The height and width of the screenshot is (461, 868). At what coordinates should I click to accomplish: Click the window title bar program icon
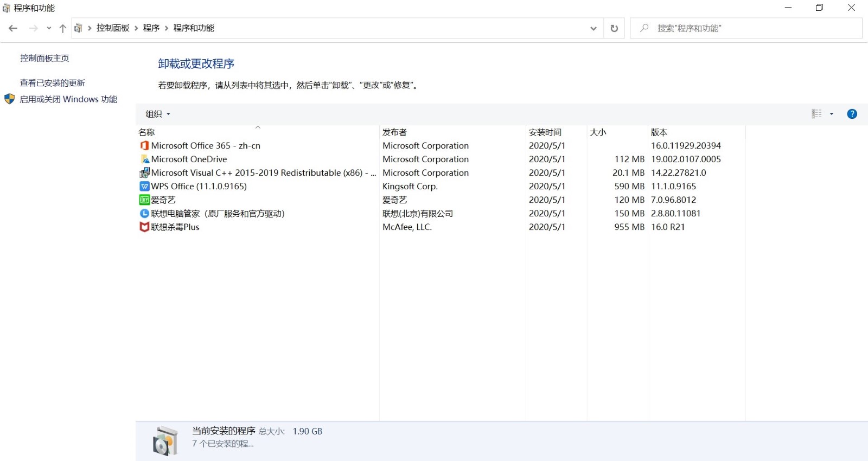pos(6,8)
